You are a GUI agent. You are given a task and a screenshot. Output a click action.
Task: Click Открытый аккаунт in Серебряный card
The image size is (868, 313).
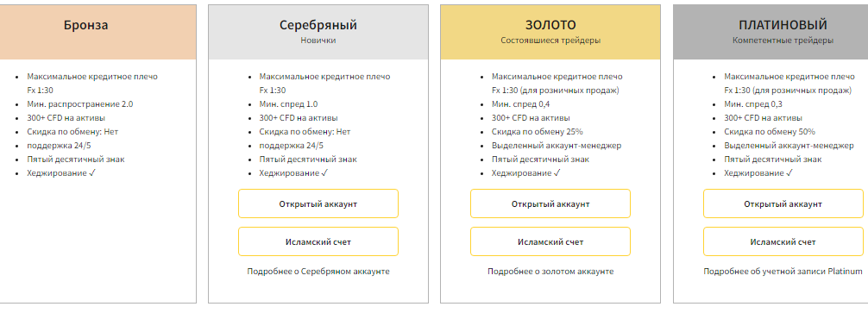318,203
